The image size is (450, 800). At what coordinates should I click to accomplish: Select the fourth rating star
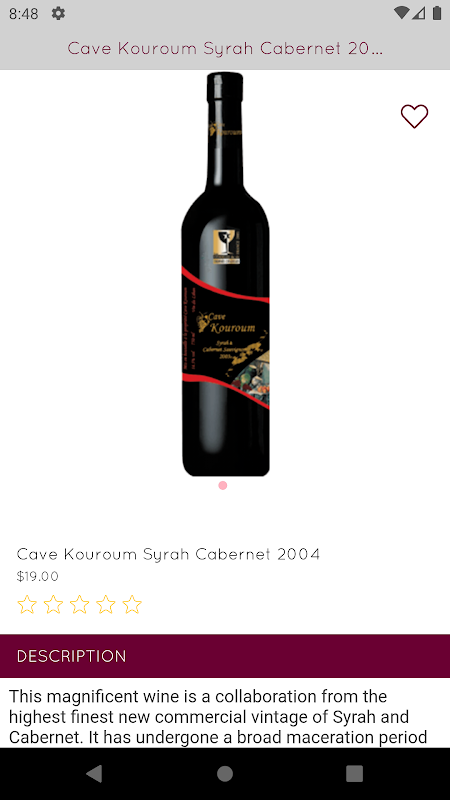pyautogui.click(x=106, y=605)
